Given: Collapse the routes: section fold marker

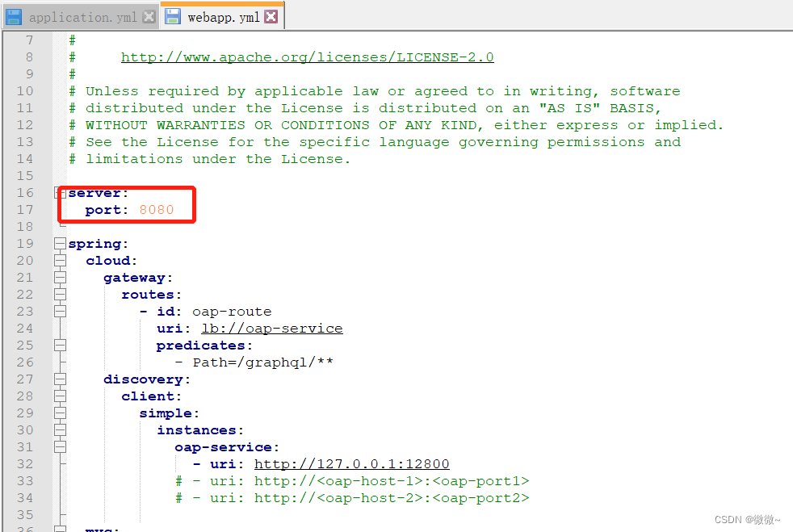Looking at the screenshot, I should pyautogui.click(x=61, y=293).
